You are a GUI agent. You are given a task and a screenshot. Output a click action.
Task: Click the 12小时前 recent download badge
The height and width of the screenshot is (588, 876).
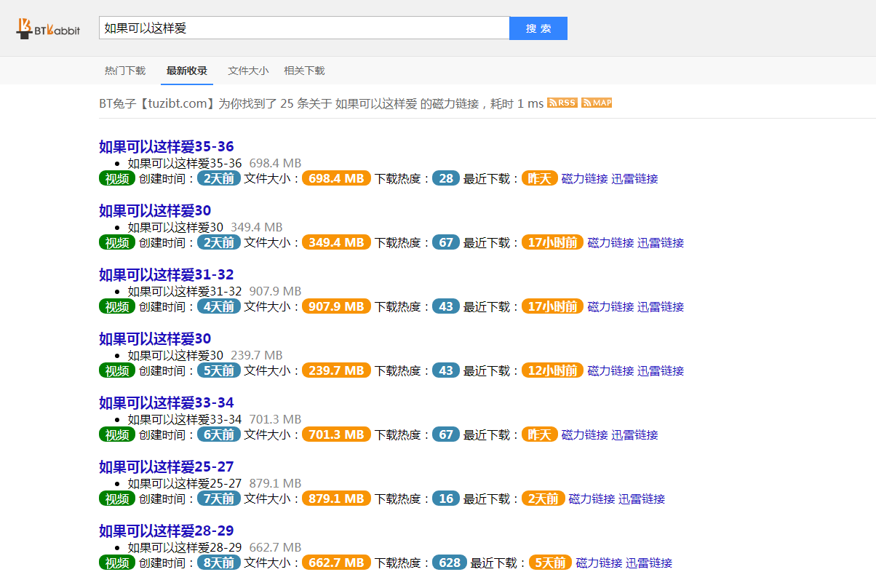pyautogui.click(x=552, y=371)
